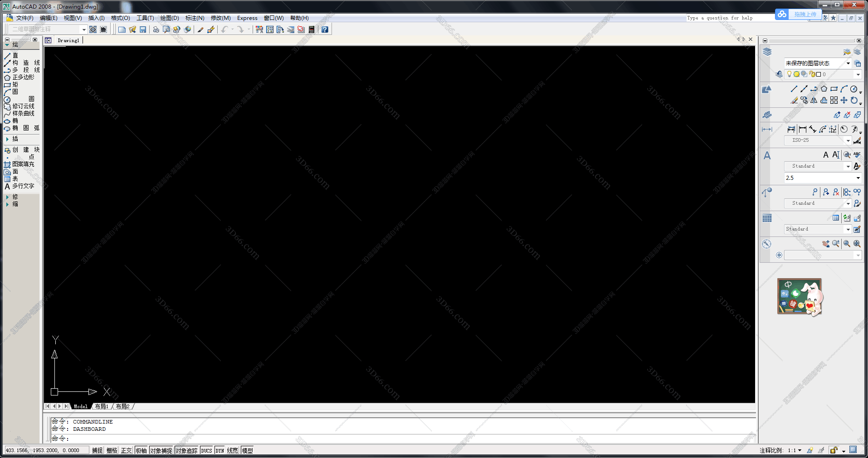The image size is (868, 458).
Task: Toggle DYN dynamic input in status bar
Action: tap(220, 450)
